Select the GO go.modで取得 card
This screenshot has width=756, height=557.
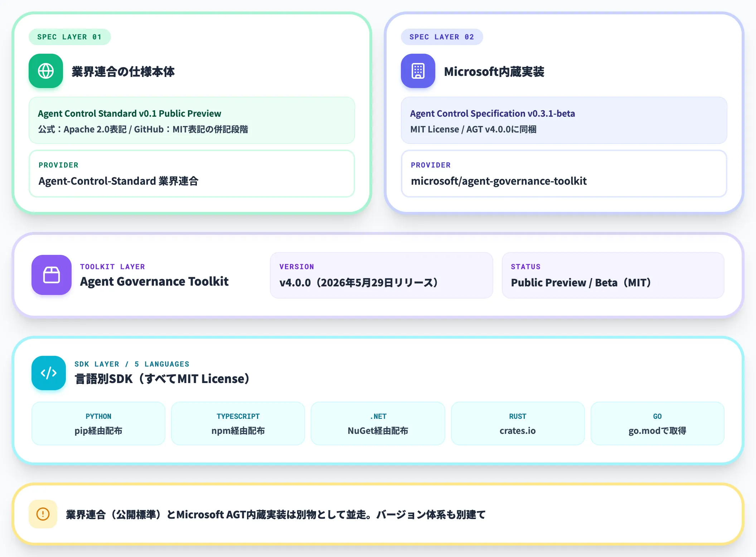(658, 423)
